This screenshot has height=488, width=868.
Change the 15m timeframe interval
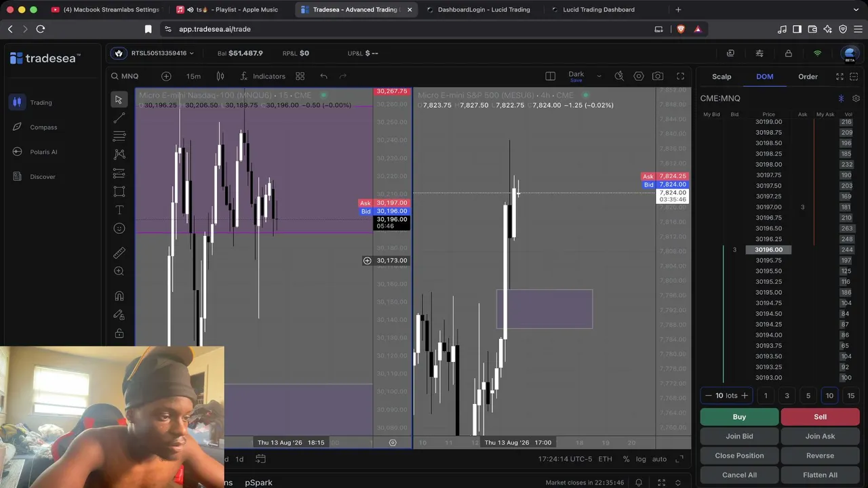193,76
